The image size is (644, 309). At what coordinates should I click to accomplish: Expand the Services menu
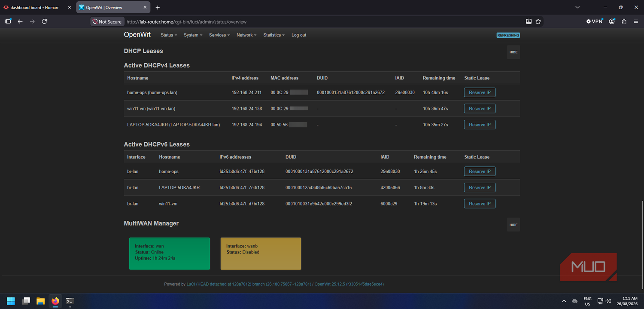pos(219,35)
